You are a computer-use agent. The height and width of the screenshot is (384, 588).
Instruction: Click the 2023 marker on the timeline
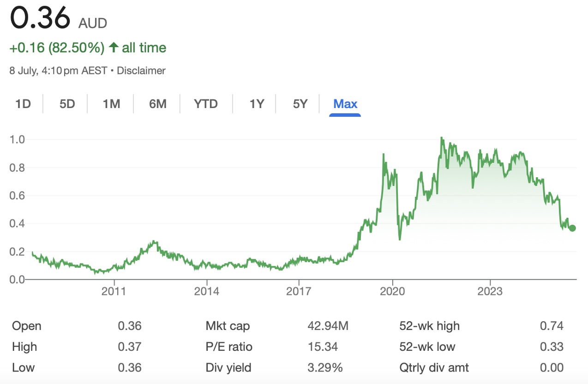pyautogui.click(x=490, y=291)
